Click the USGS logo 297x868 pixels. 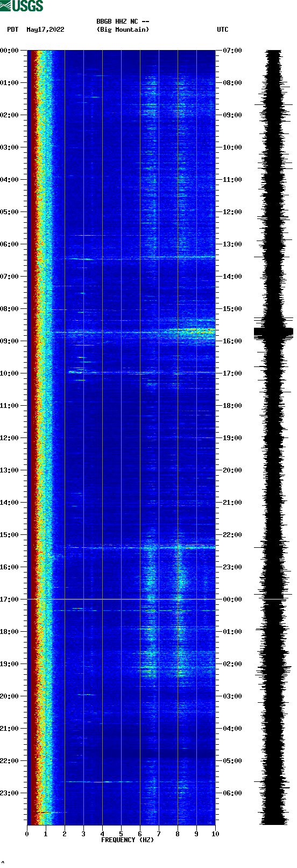pos(22,6)
